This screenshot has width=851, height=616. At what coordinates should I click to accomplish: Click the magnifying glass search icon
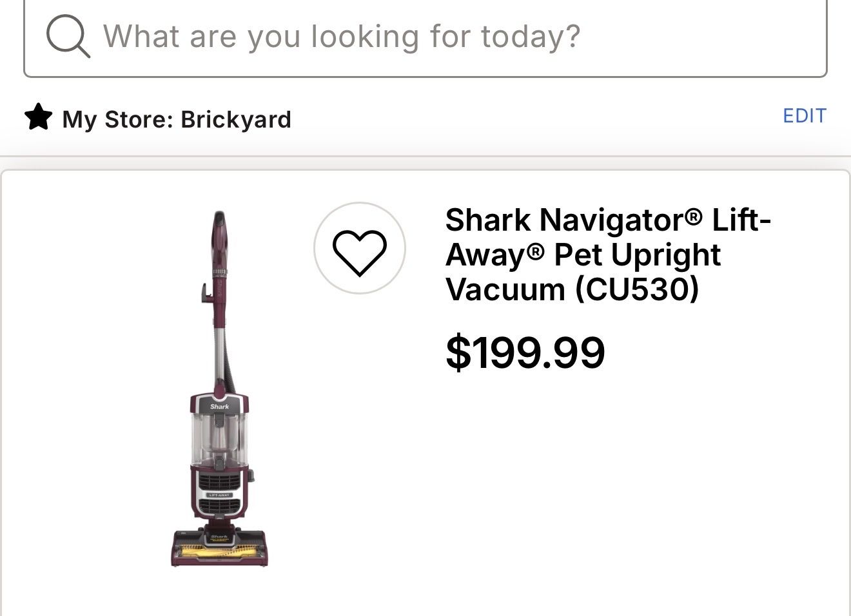click(68, 37)
